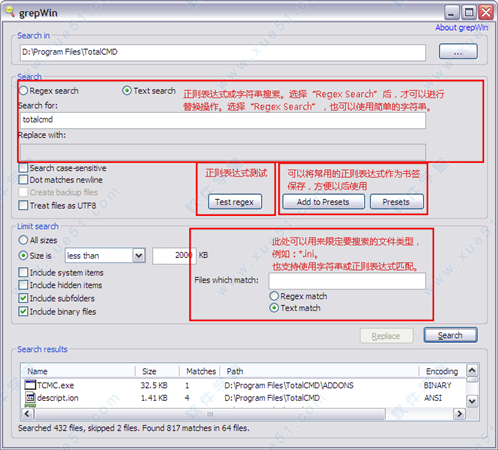This screenshot has width=498, height=450.
Task: Toggle Treat files as UTF8
Action: click(23, 205)
